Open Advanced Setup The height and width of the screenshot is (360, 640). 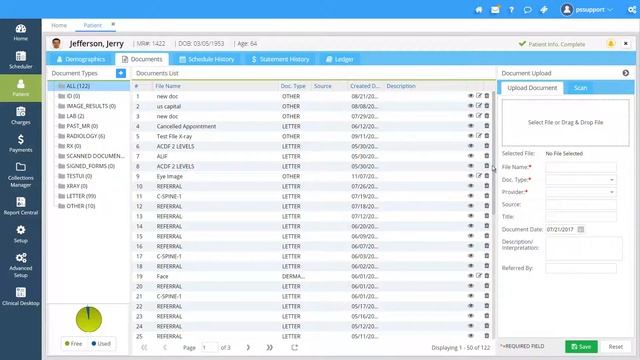pos(20,265)
